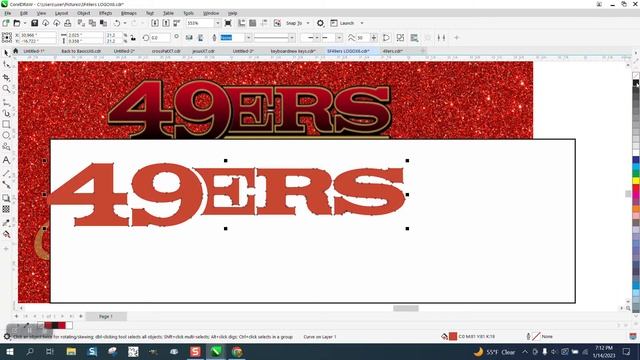Select the Drop Shadow tool
Screen dimensions: 640x360
click(x=6, y=198)
